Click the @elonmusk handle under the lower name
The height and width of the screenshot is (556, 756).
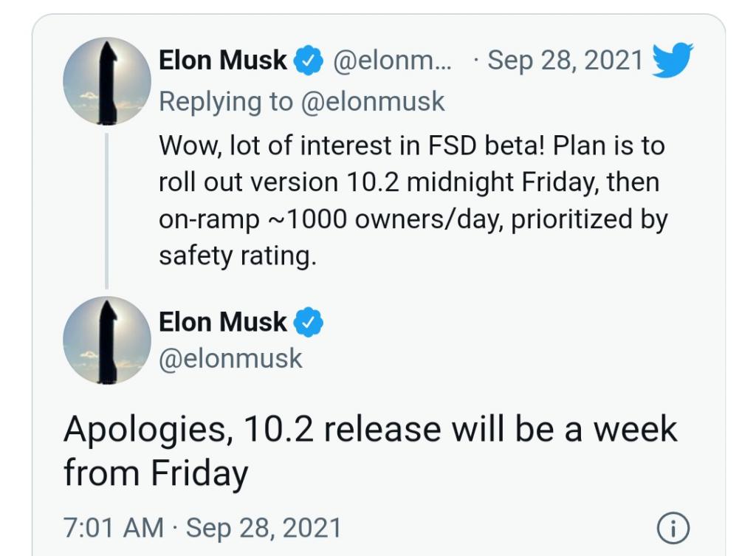pyautogui.click(x=230, y=359)
